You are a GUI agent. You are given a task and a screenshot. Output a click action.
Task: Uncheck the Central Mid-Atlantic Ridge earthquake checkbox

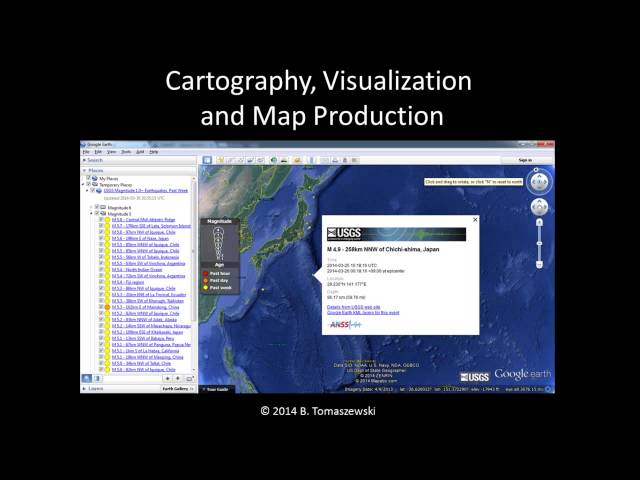[x=101, y=220]
